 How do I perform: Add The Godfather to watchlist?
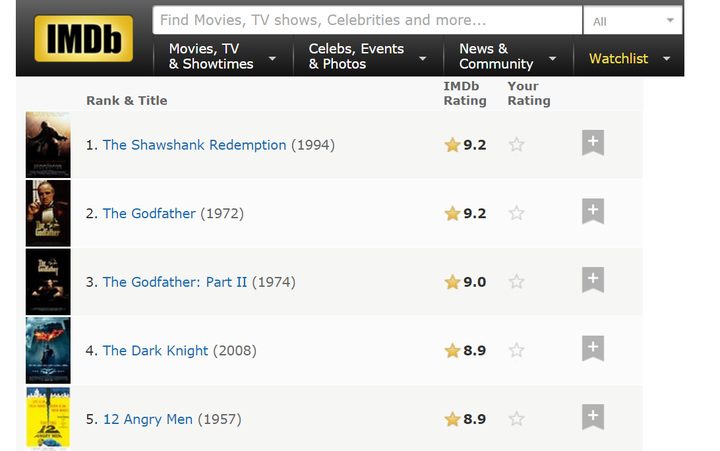pos(593,211)
